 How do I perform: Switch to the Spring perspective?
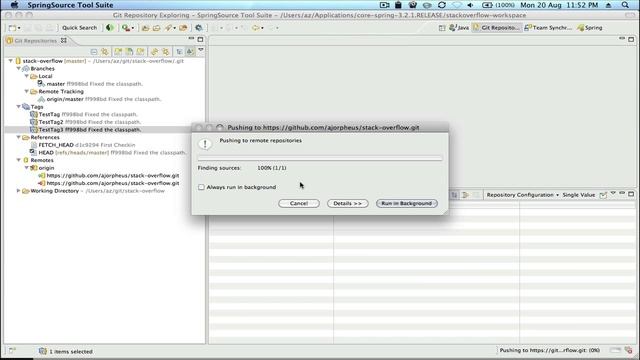(x=590, y=28)
